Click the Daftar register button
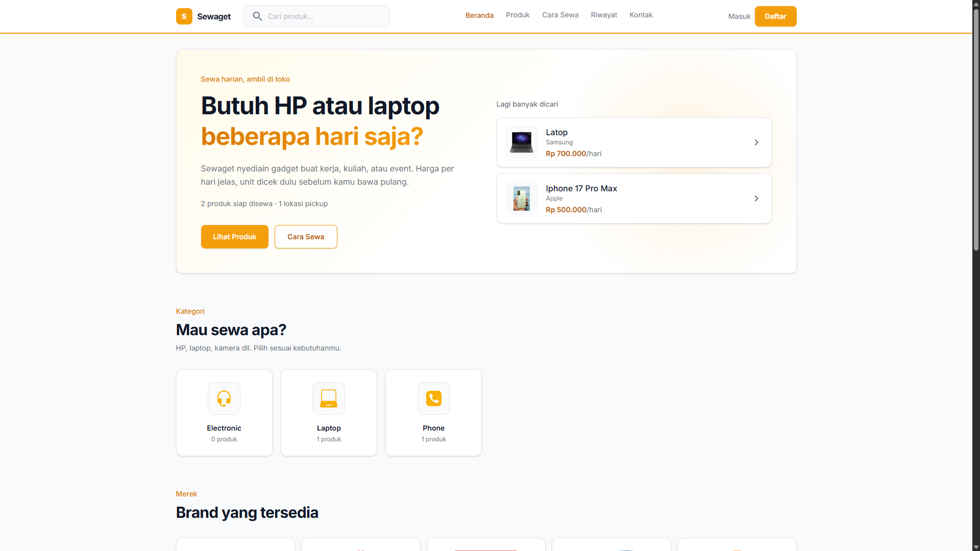 [x=775, y=16]
